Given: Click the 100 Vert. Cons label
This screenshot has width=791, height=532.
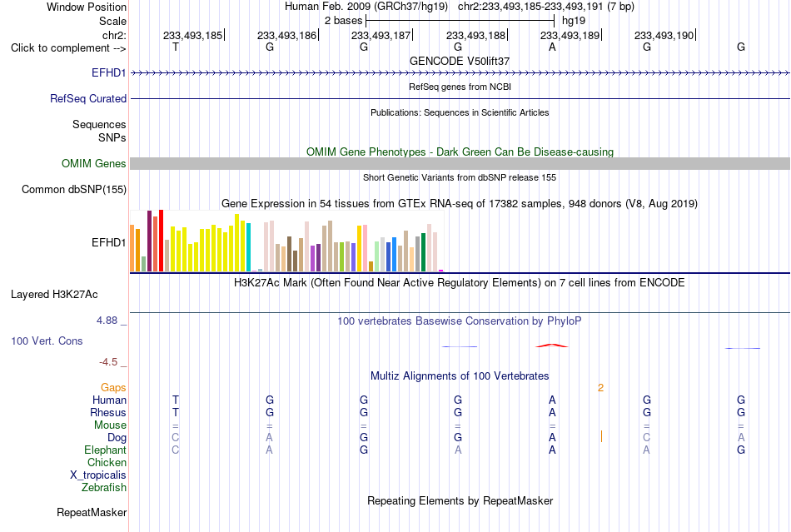Looking at the screenshot, I should point(47,341).
